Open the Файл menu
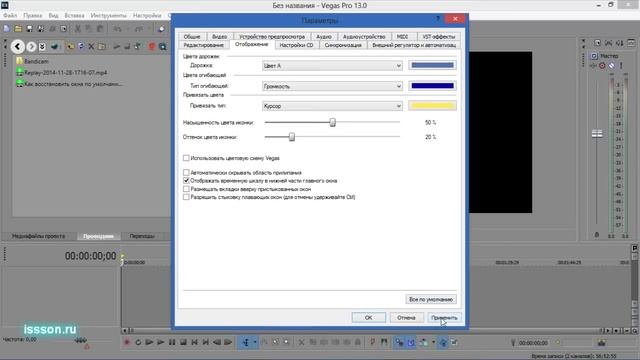 click(x=10, y=16)
